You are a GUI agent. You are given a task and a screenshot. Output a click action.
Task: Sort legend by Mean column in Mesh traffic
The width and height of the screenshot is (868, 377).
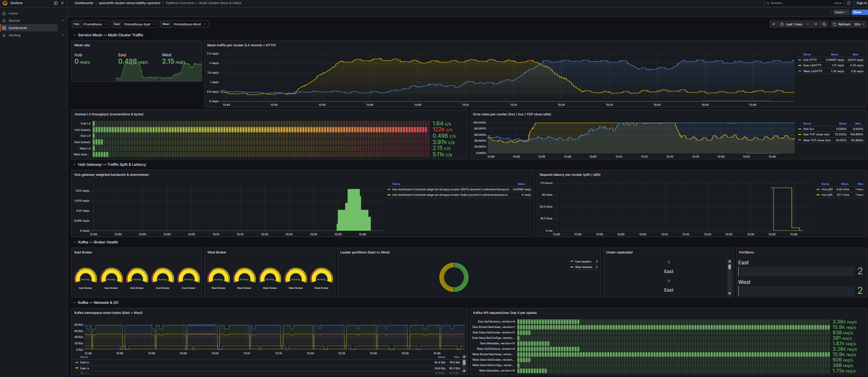tap(835, 55)
